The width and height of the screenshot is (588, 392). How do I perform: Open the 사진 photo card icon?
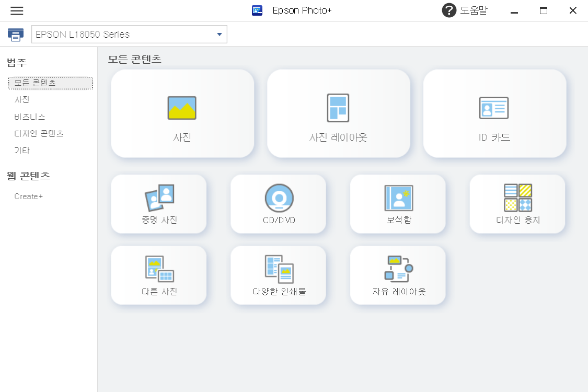(182, 108)
